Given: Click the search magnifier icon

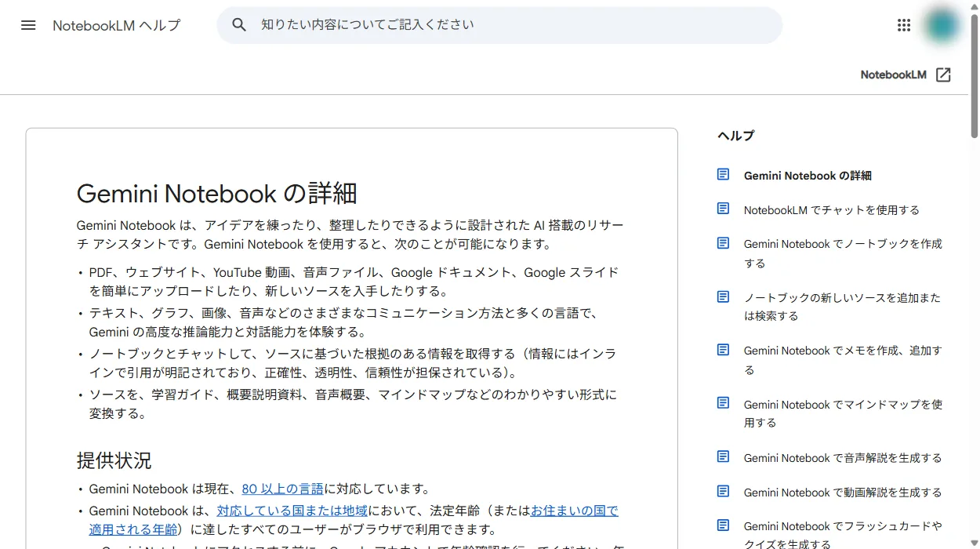Looking at the screenshot, I should (x=239, y=25).
